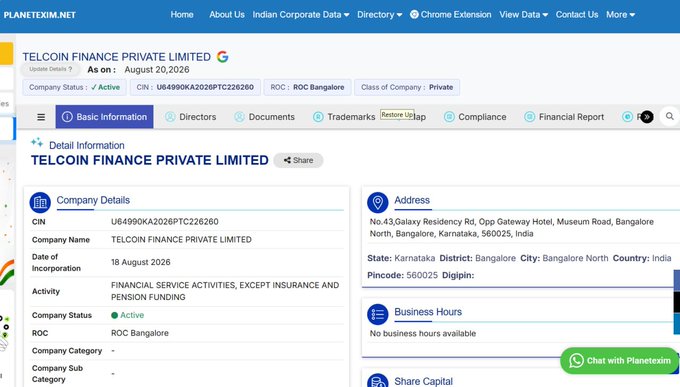Image resolution: width=680 pixels, height=387 pixels.
Task: Click the Business Hours heading
Action: tap(428, 312)
